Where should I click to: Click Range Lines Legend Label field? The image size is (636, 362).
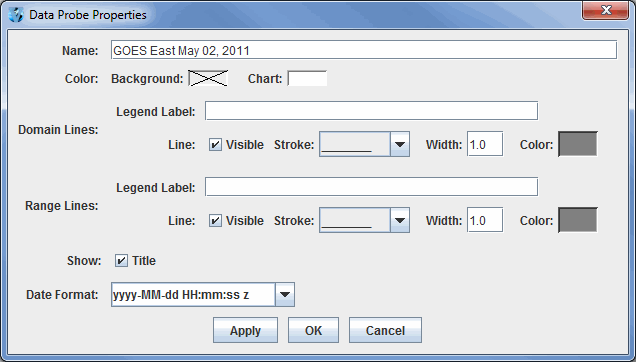pyautogui.click(x=371, y=187)
